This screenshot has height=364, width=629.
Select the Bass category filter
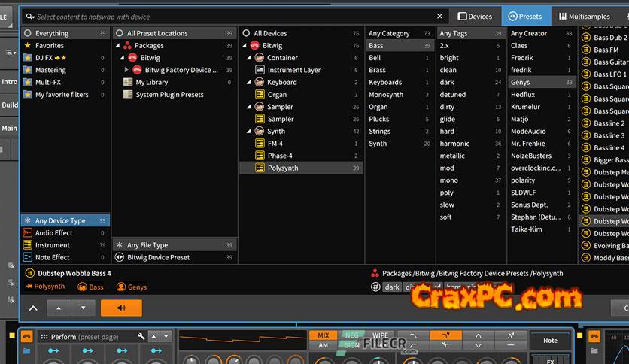point(376,46)
